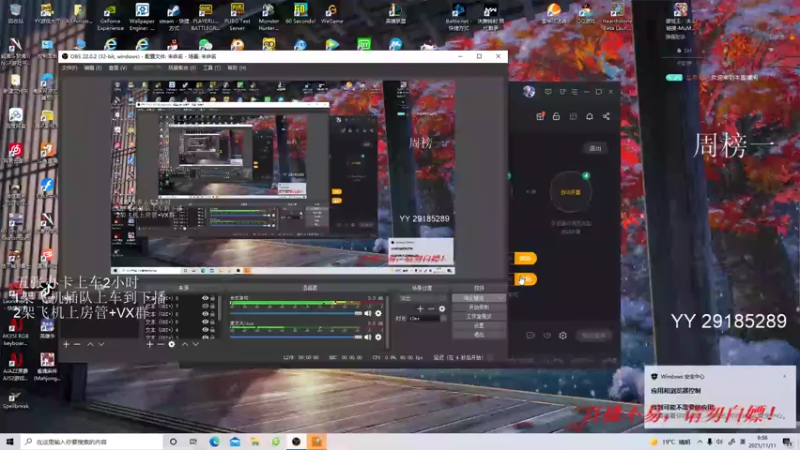
Task: Open the 工具(T) menu in OBS
Action: coord(212,68)
